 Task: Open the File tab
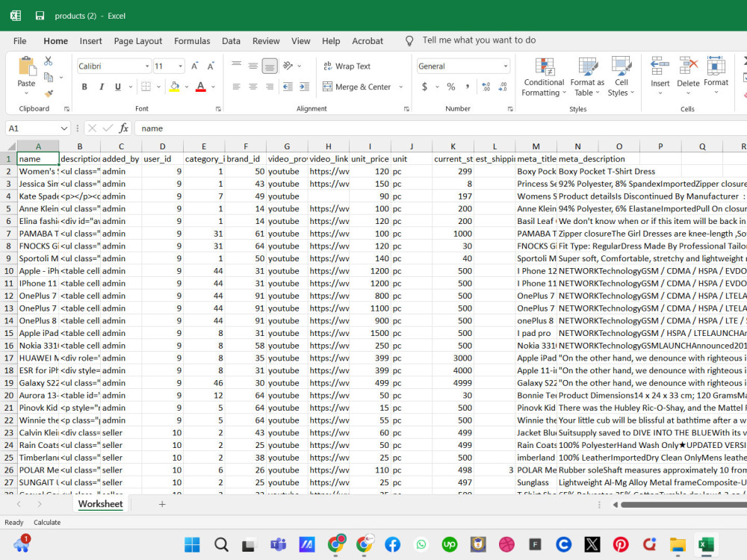[20, 41]
